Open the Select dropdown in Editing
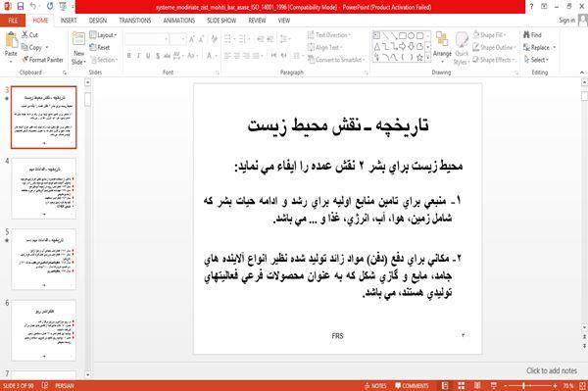Screen dimensions: 588x391 (x=536, y=60)
